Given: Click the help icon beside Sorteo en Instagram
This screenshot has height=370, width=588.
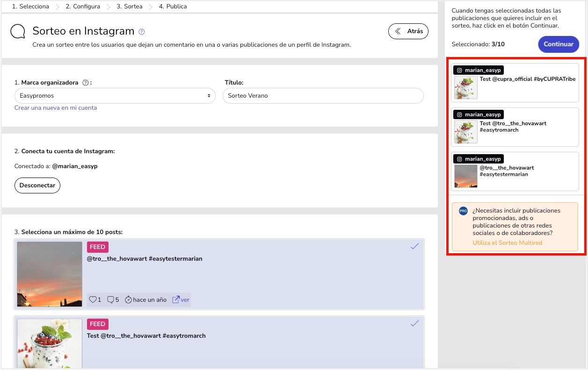Looking at the screenshot, I should pyautogui.click(x=142, y=32).
